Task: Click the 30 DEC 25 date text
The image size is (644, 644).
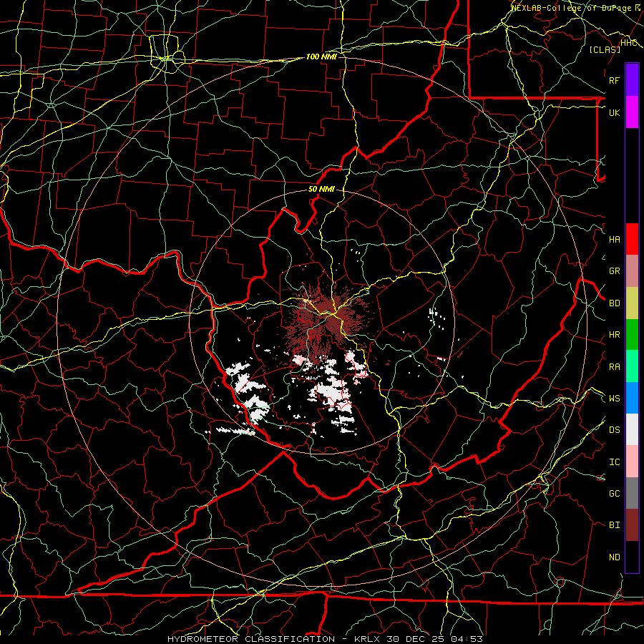Action: coord(416,639)
